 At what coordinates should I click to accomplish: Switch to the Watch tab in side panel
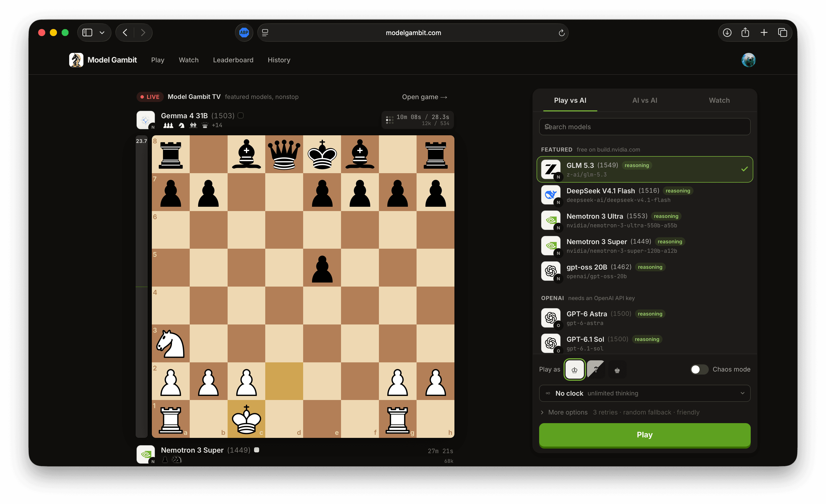click(719, 100)
